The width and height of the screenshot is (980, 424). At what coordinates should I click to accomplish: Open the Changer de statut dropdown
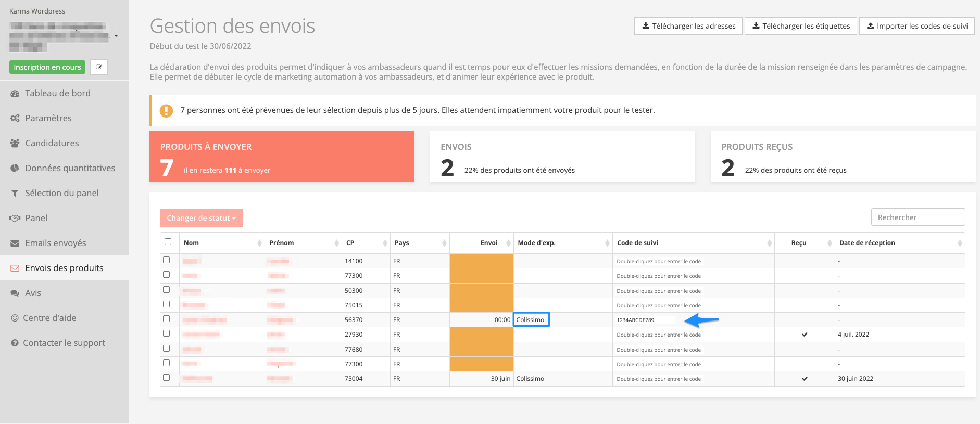point(201,218)
